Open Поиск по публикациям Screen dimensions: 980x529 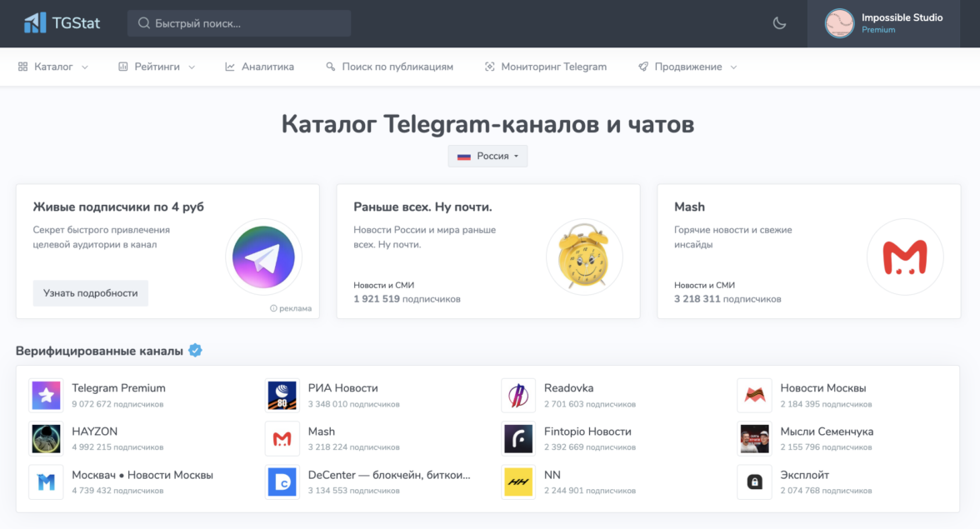click(x=389, y=67)
